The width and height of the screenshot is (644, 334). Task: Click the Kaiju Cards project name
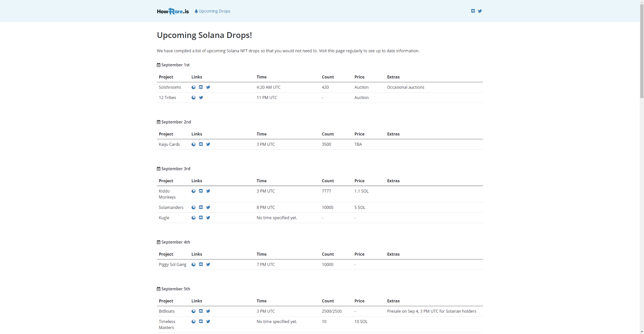[x=169, y=144]
